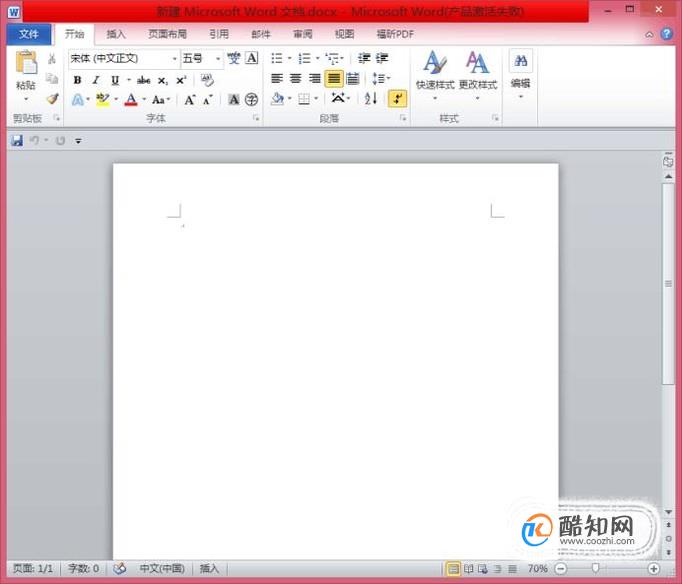Image resolution: width=682 pixels, height=584 pixels.
Task: Click the enclosed character icon
Action: click(x=251, y=100)
